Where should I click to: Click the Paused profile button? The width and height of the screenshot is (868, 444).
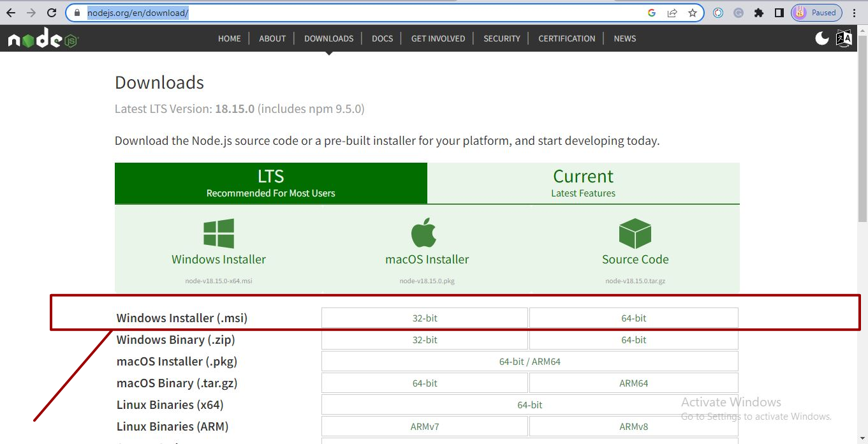pyautogui.click(x=816, y=13)
